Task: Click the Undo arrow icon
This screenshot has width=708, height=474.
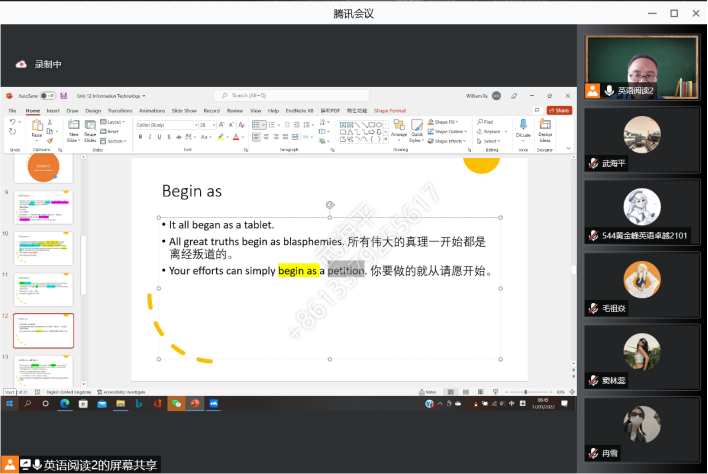Action: coord(13,122)
